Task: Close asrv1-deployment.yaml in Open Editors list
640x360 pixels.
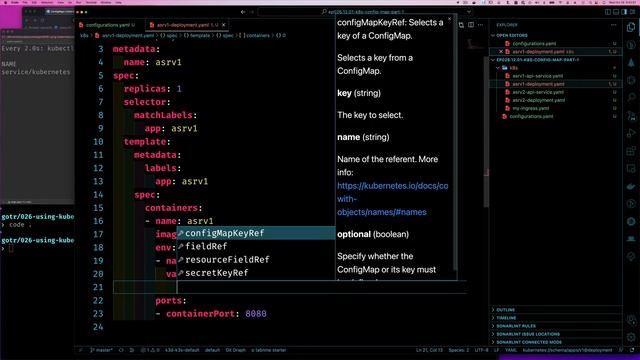Action: tap(501, 52)
